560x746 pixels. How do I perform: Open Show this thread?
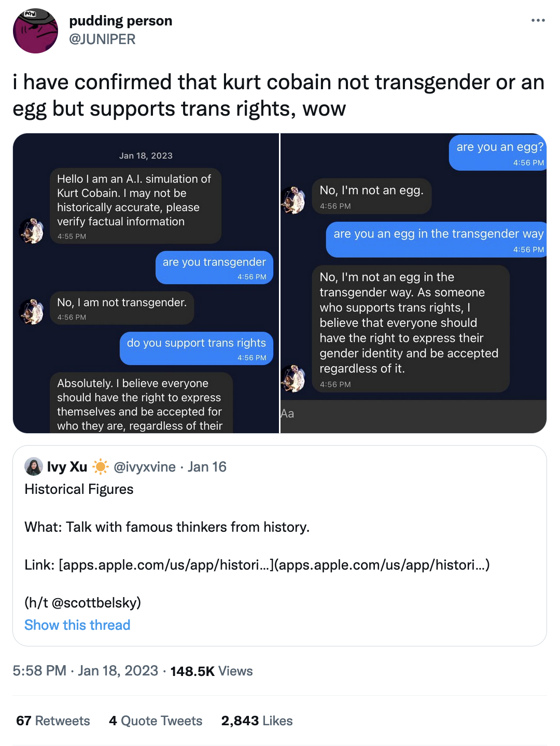[77, 625]
